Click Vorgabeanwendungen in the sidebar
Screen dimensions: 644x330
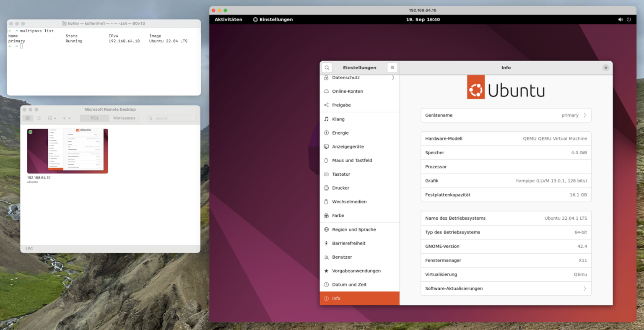pos(356,270)
